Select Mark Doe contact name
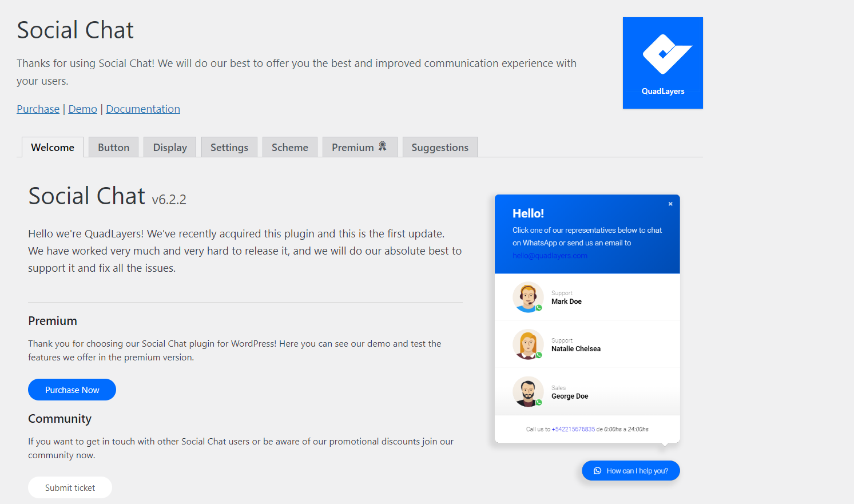 click(566, 301)
